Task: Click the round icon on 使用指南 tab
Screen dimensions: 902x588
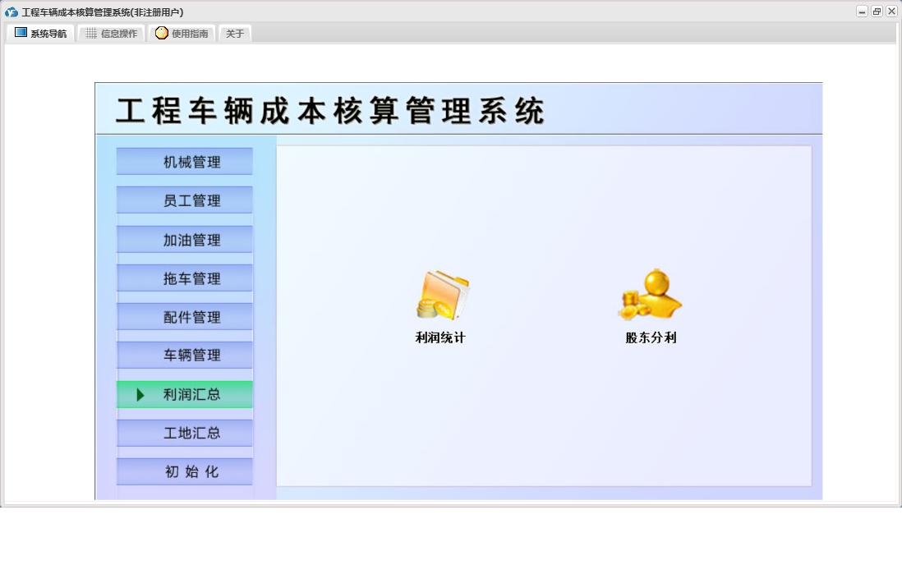Action: 162,33
